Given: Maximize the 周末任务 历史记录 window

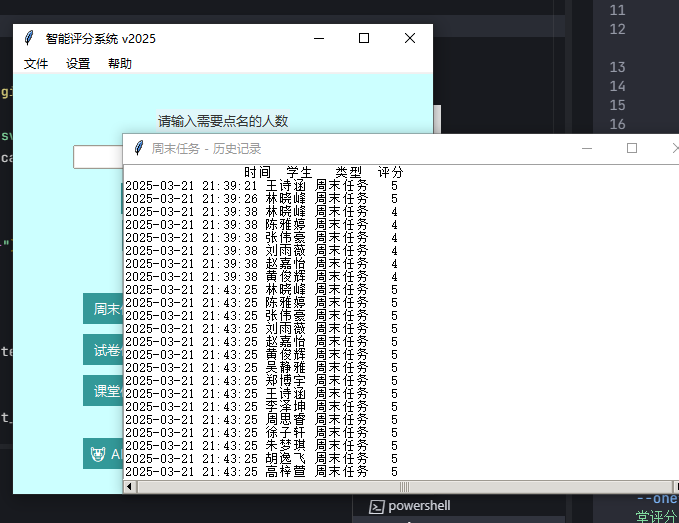Looking at the screenshot, I should [632, 149].
